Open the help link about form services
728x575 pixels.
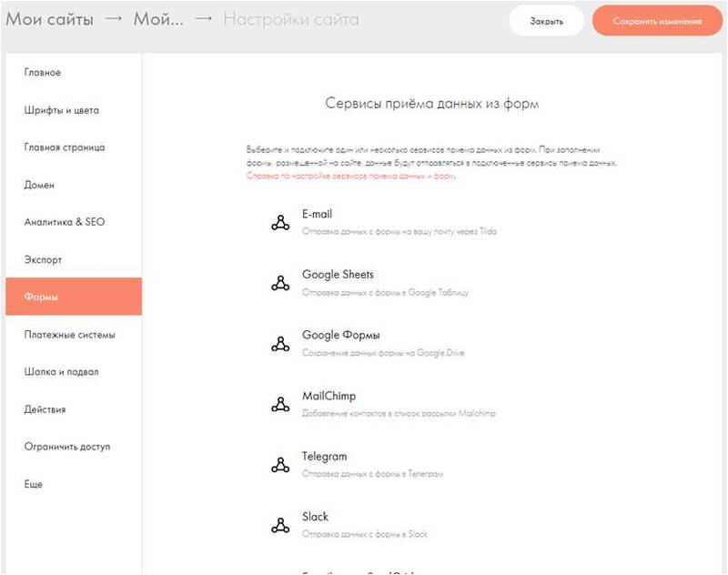click(x=350, y=176)
